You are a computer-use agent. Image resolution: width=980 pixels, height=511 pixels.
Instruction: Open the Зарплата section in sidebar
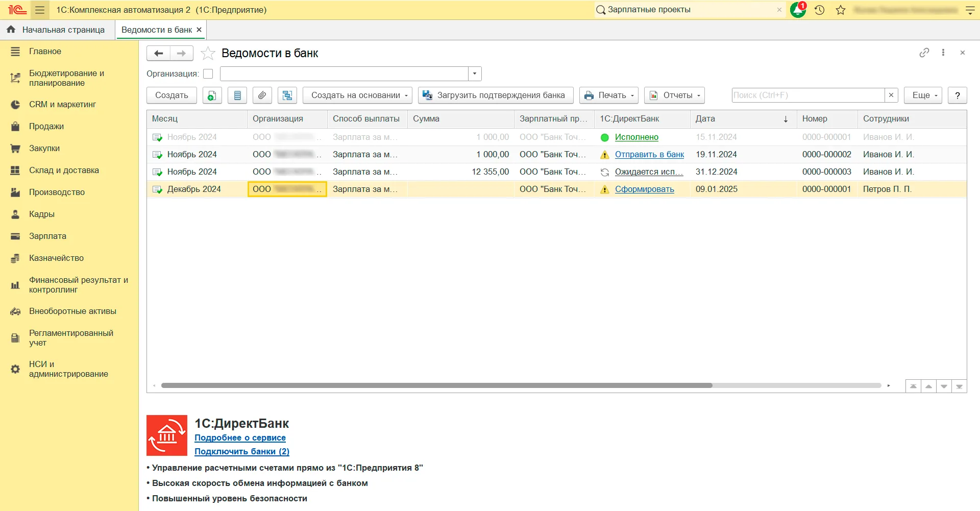click(x=47, y=236)
